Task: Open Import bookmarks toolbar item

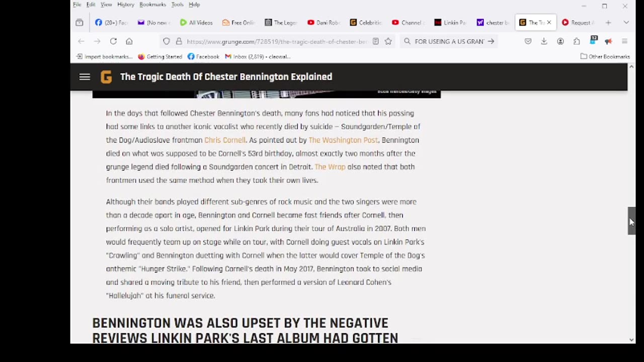Action: tap(104, 56)
